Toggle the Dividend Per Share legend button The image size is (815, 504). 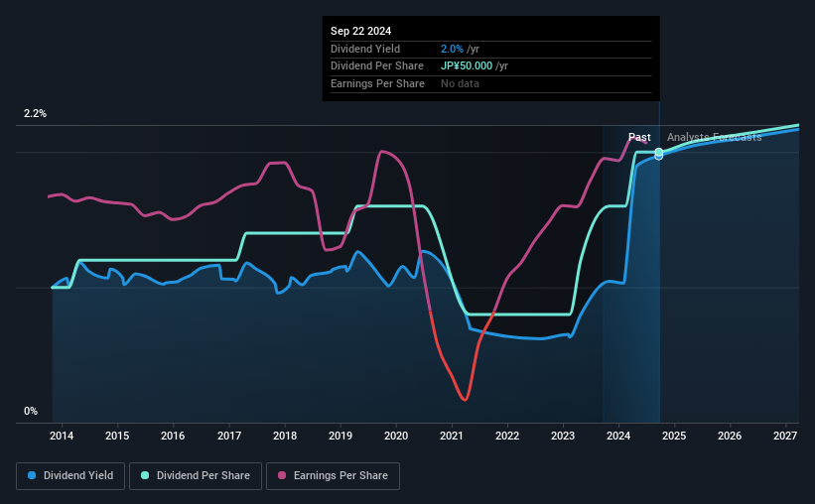click(x=196, y=476)
